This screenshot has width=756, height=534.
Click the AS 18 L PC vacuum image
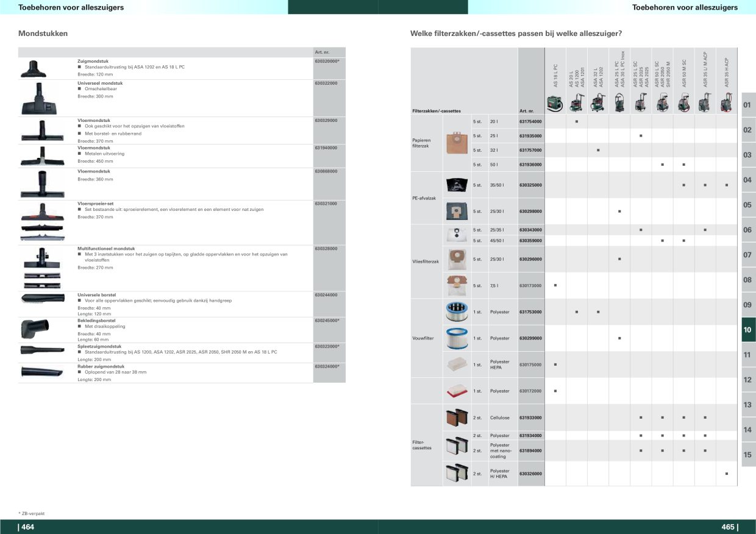[x=555, y=104]
